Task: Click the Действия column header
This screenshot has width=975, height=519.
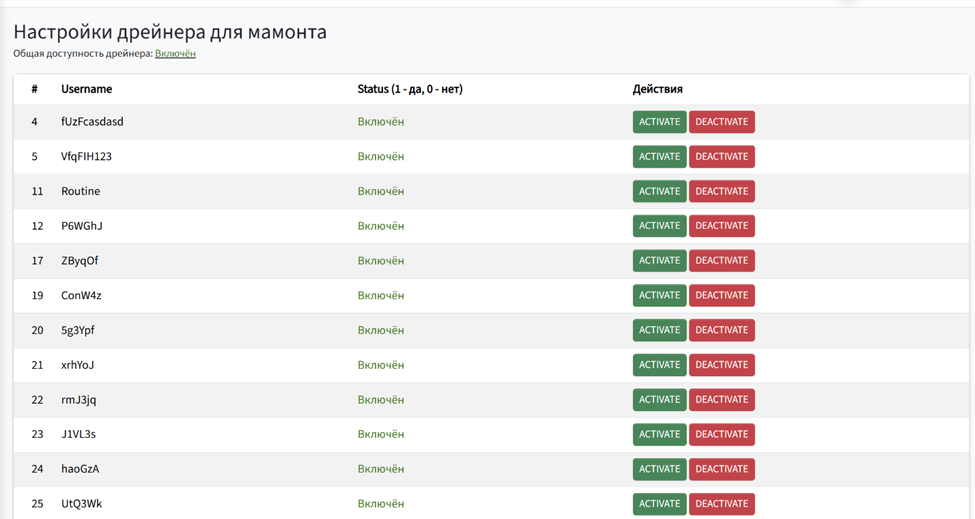Action: (x=657, y=89)
